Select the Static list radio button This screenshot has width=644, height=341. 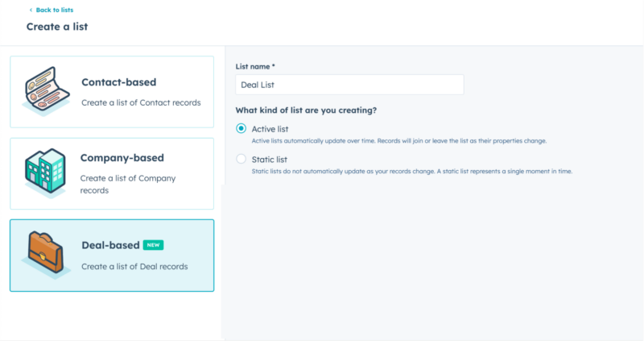[241, 159]
